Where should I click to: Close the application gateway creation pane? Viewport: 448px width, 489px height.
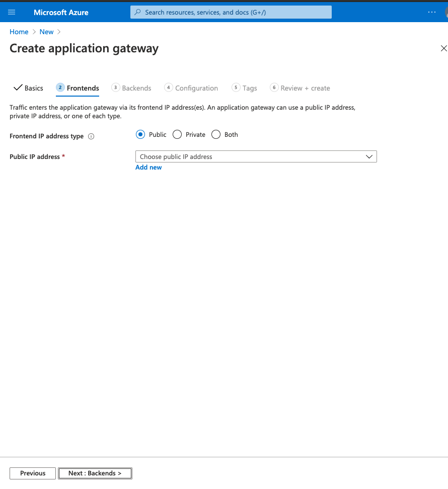coord(443,48)
